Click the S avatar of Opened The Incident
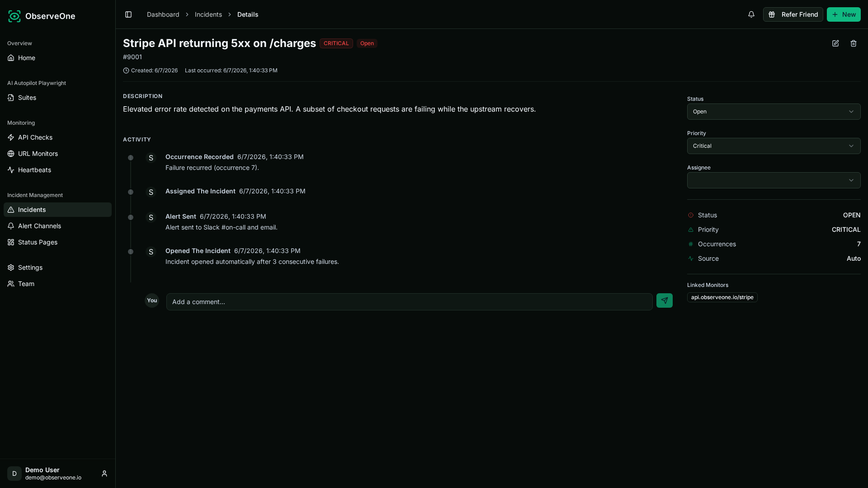Viewport: 868px width, 488px height. click(151, 252)
